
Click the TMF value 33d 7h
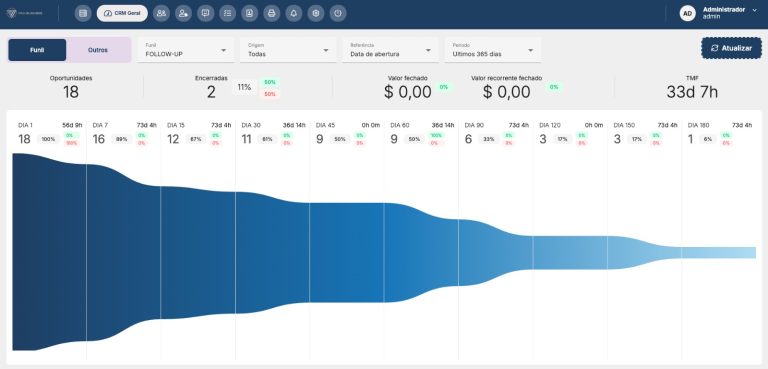pyautogui.click(x=692, y=92)
